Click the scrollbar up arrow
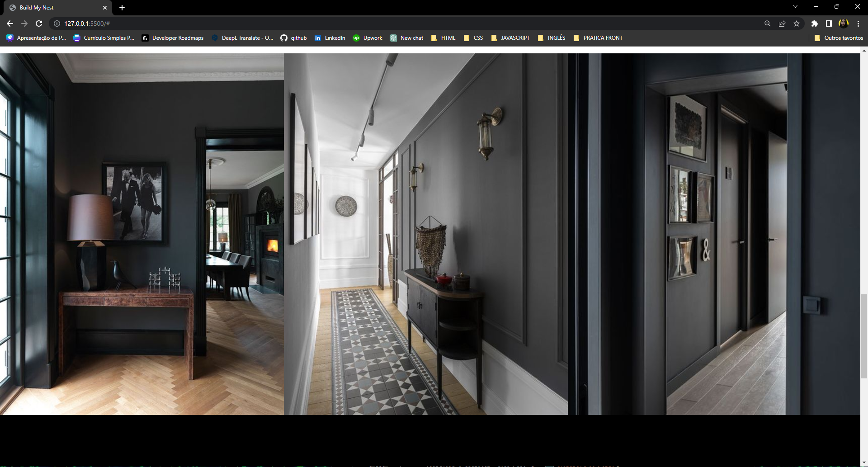The image size is (868, 467). tap(864, 50)
